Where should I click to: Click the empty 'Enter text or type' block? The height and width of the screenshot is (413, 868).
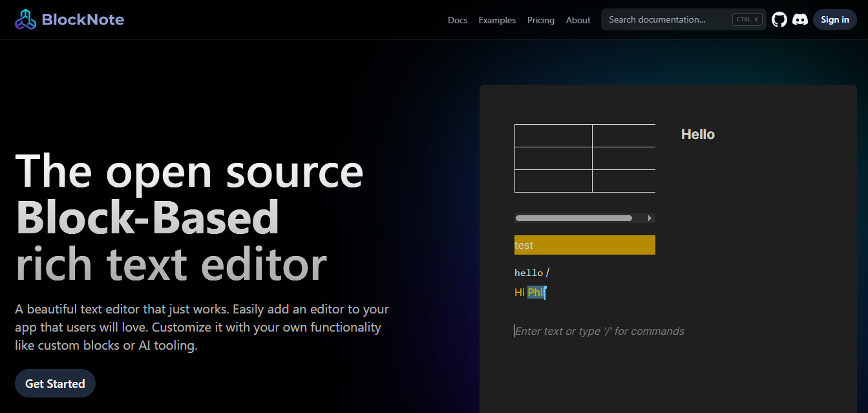click(x=599, y=332)
